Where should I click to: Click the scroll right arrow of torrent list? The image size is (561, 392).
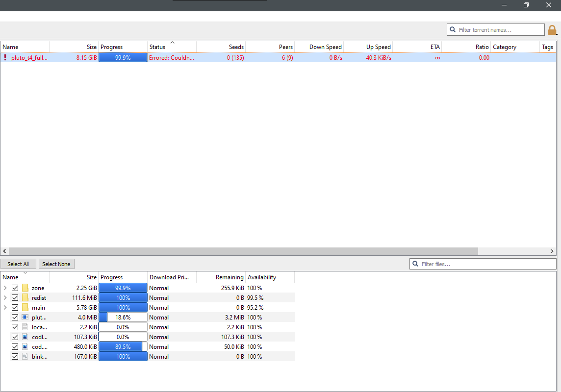[x=552, y=251]
